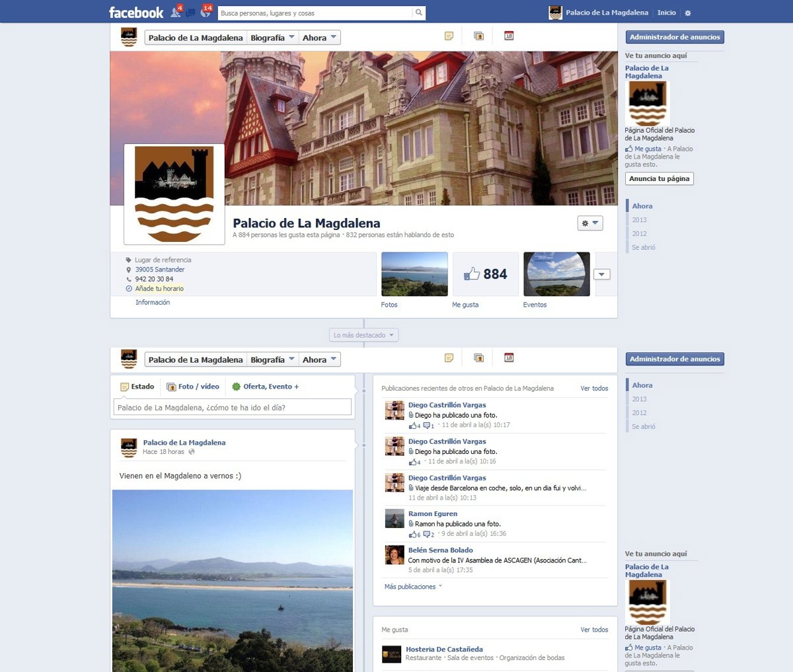Click the 'Anuncia tu página' button

tap(659, 178)
